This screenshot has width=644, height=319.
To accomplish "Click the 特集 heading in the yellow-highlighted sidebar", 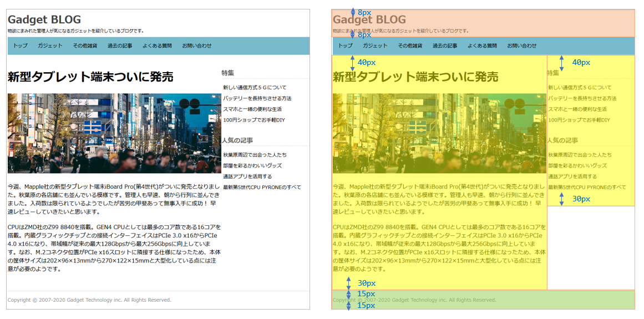I will (553, 73).
